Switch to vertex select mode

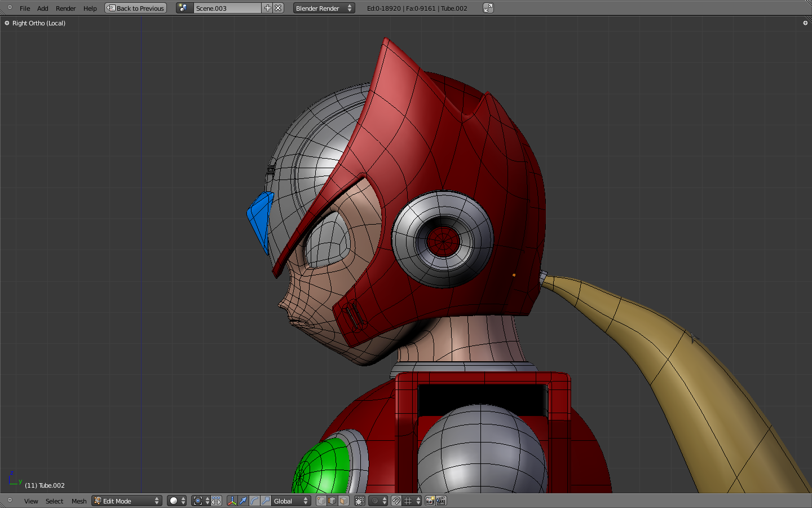[x=321, y=501]
